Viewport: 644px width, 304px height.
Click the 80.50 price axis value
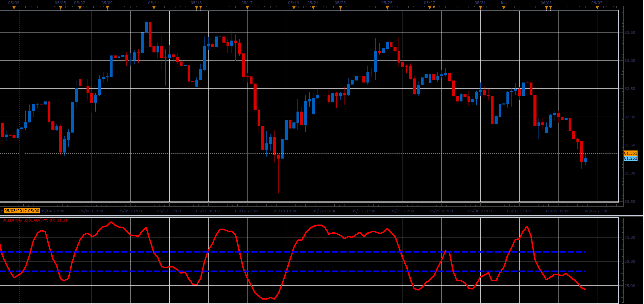point(630,202)
